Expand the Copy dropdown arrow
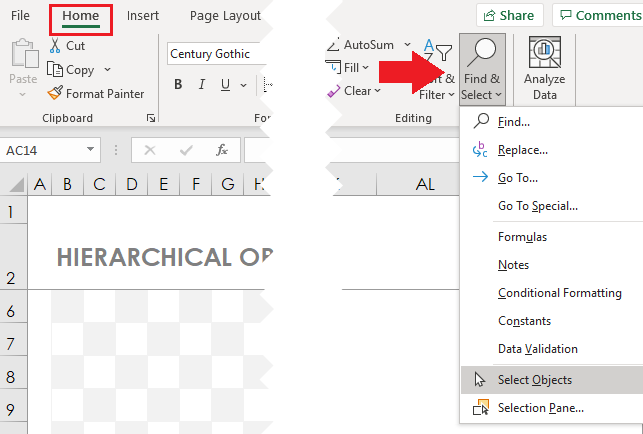The image size is (643, 434). [107, 70]
